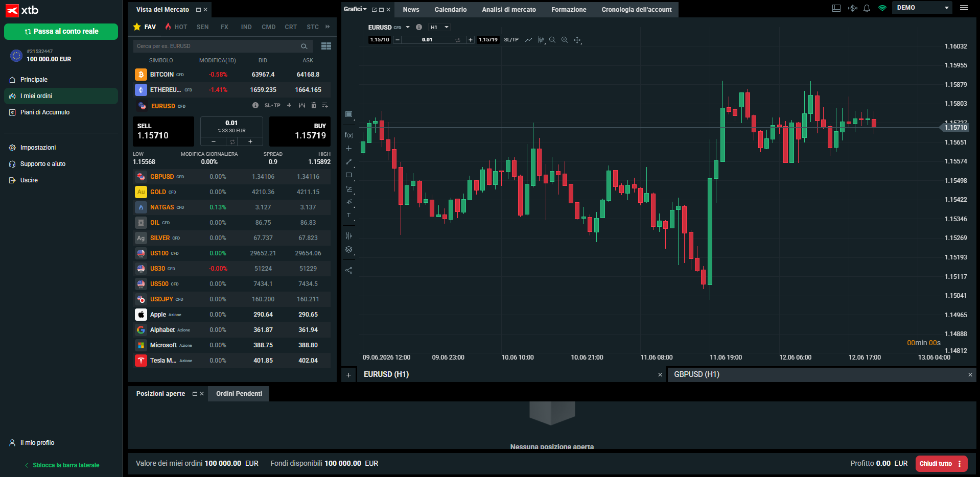Open the Analisi di mercato tab
Viewport: 980px width, 477px height.
point(509,10)
